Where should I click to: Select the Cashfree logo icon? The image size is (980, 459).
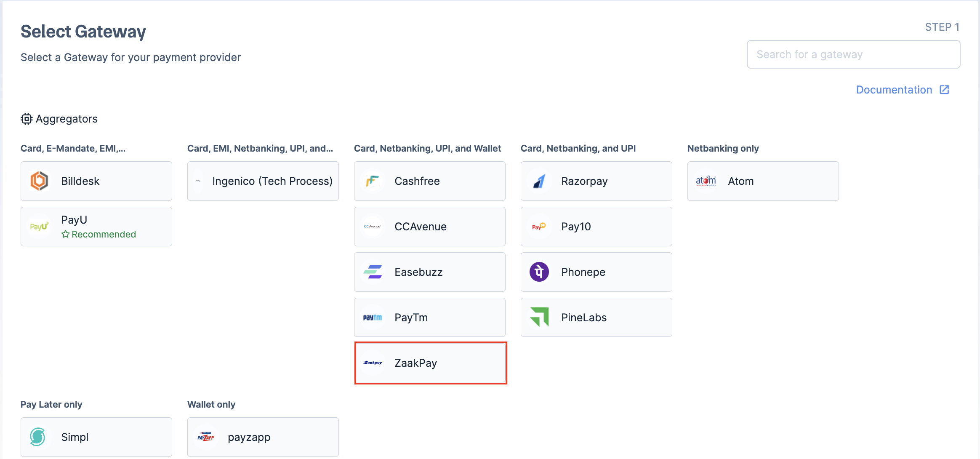[x=373, y=181]
